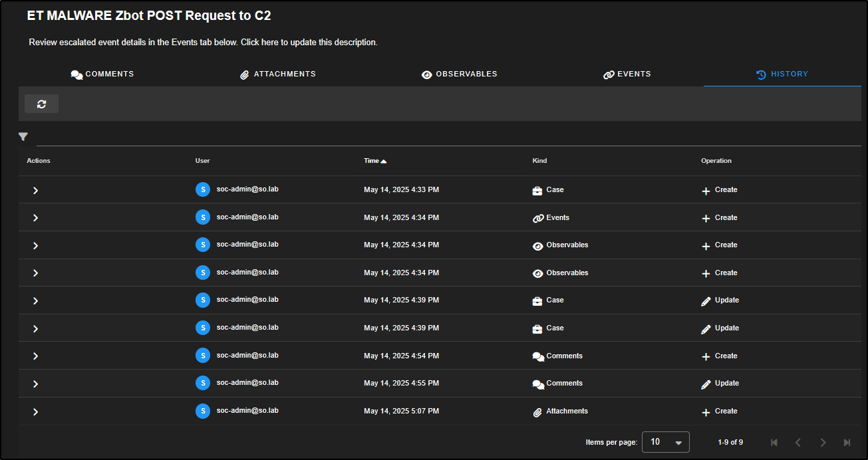
Task: Switch to the Comments tab
Action: point(102,74)
